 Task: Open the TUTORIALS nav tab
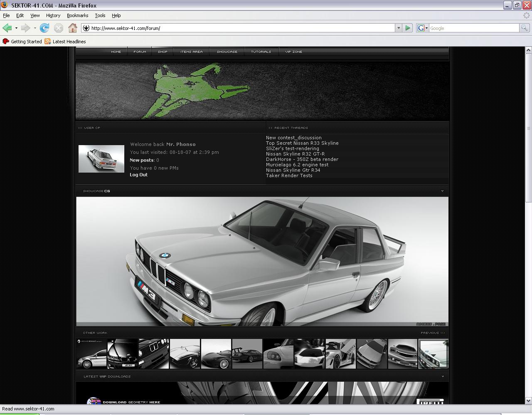[261, 52]
